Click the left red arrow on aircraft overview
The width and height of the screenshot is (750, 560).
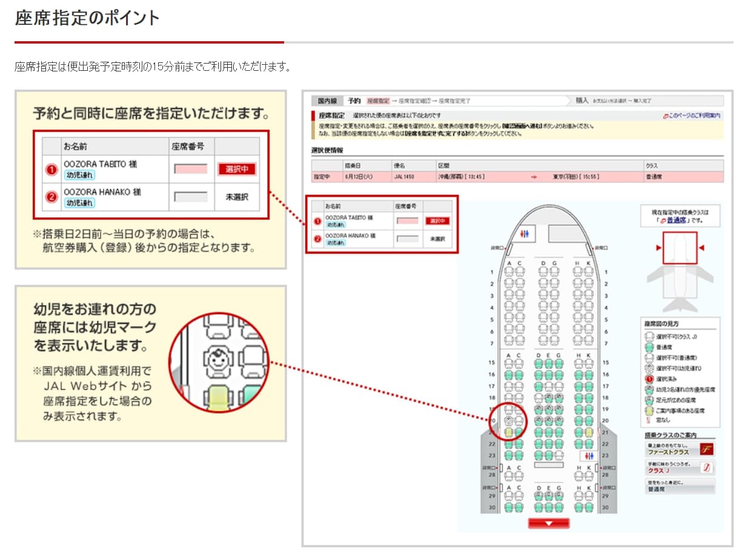(x=658, y=248)
